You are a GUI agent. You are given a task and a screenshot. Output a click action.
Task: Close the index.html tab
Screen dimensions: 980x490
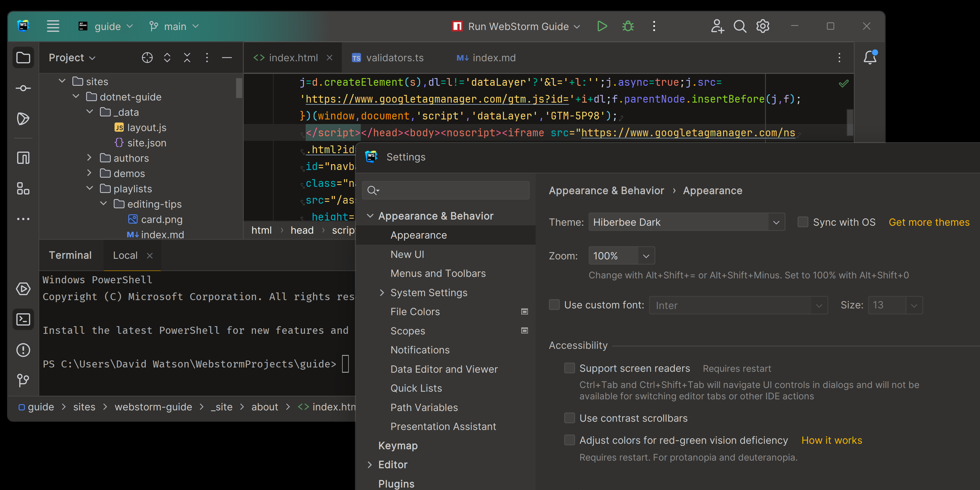330,58
